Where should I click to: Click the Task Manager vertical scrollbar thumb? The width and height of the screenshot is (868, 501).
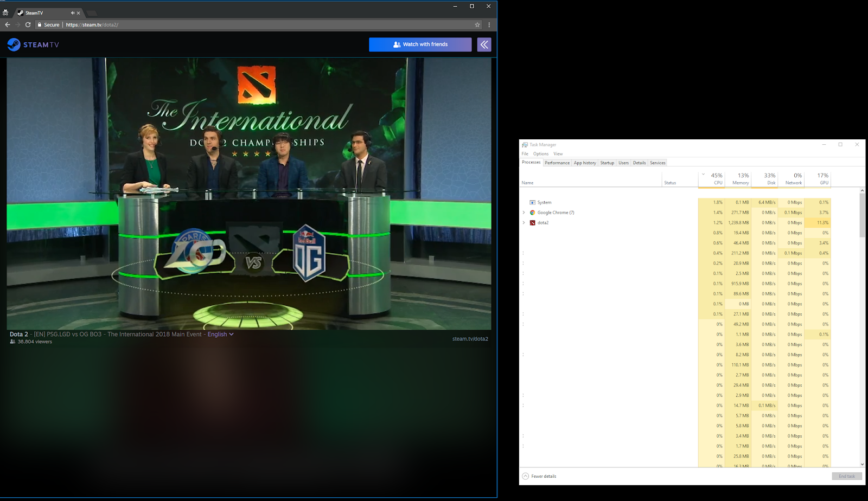[862, 216]
